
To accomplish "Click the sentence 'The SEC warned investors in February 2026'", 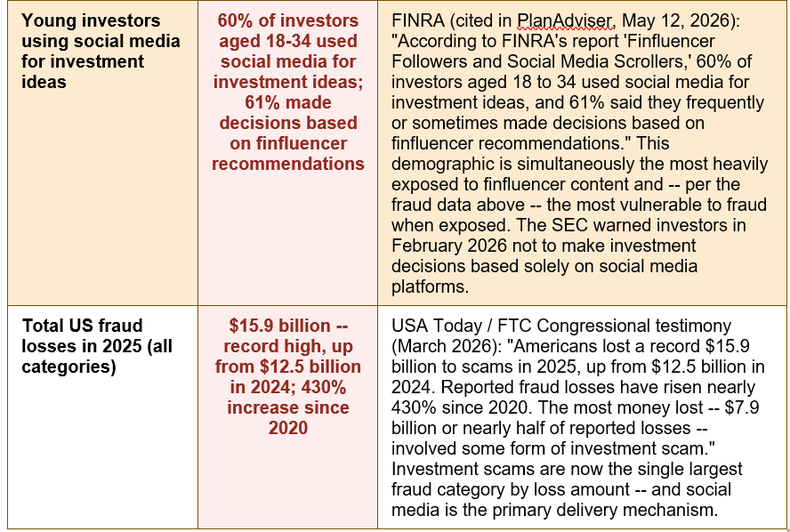I will click(568, 235).
